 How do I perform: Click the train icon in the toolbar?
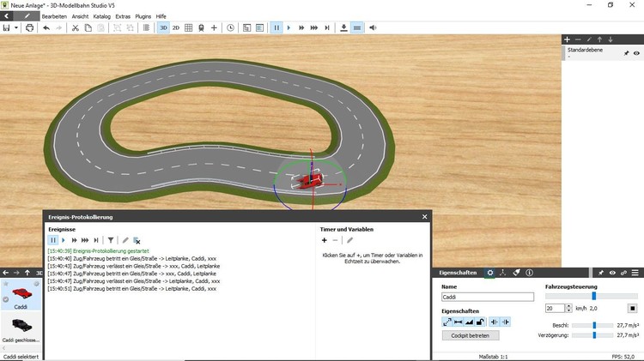tap(201, 27)
